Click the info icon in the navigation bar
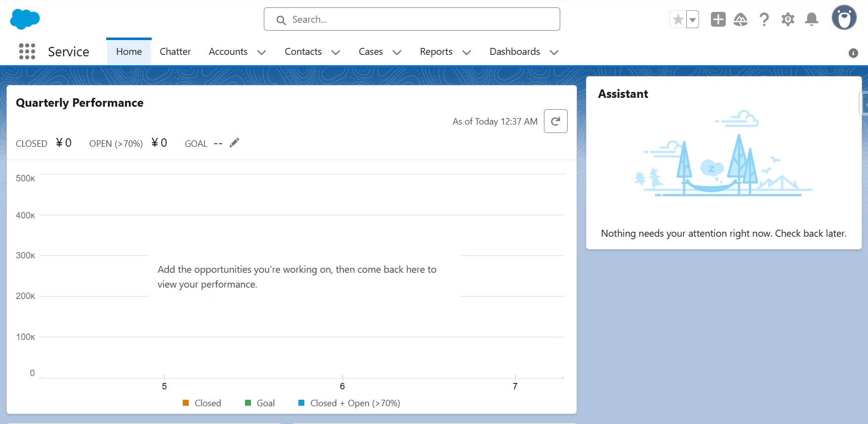Image resolution: width=868 pixels, height=424 pixels. pyautogui.click(x=853, y=53)
